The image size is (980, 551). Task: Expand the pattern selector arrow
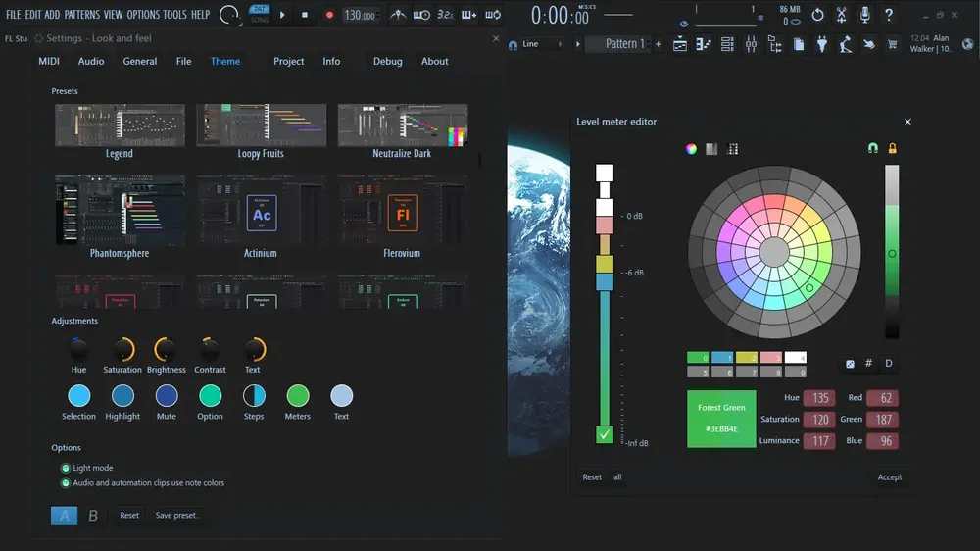578,44
